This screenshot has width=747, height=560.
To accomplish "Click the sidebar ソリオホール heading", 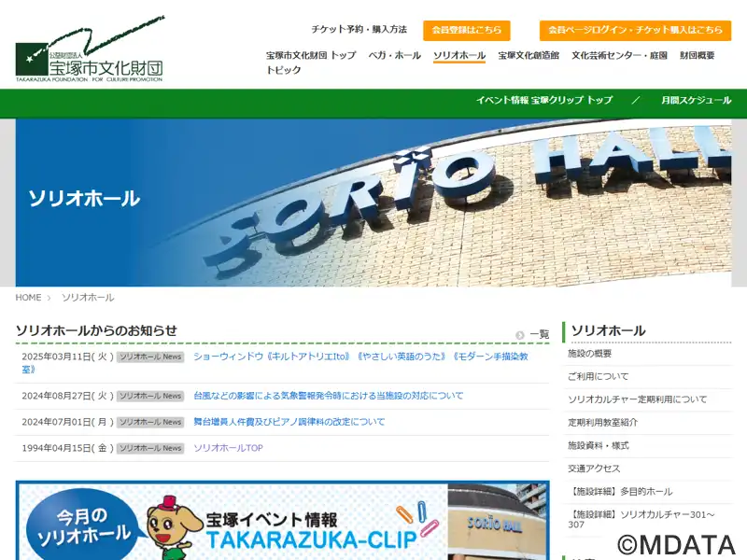I will click(x=608, y=330).
